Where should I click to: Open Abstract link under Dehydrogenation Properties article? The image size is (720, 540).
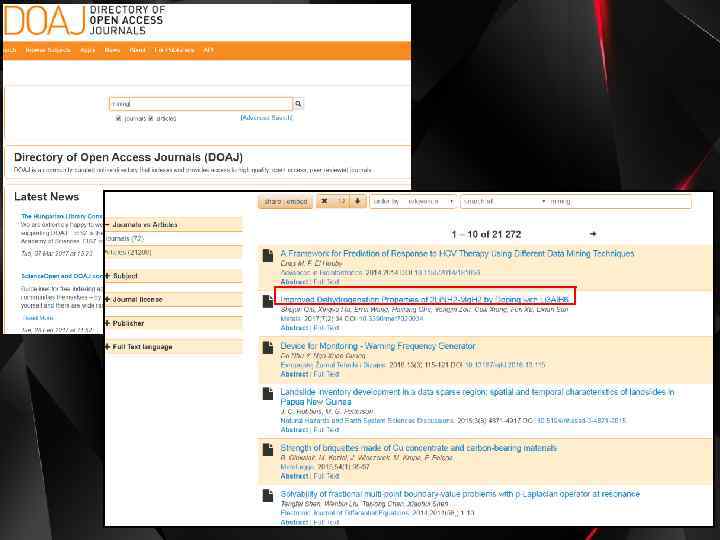[x=294, y=327]
